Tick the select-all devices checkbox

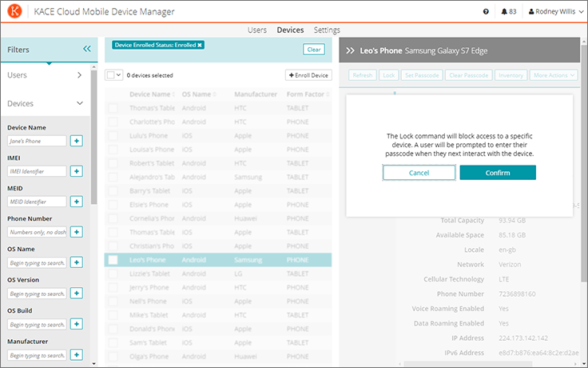coord(110,75)
